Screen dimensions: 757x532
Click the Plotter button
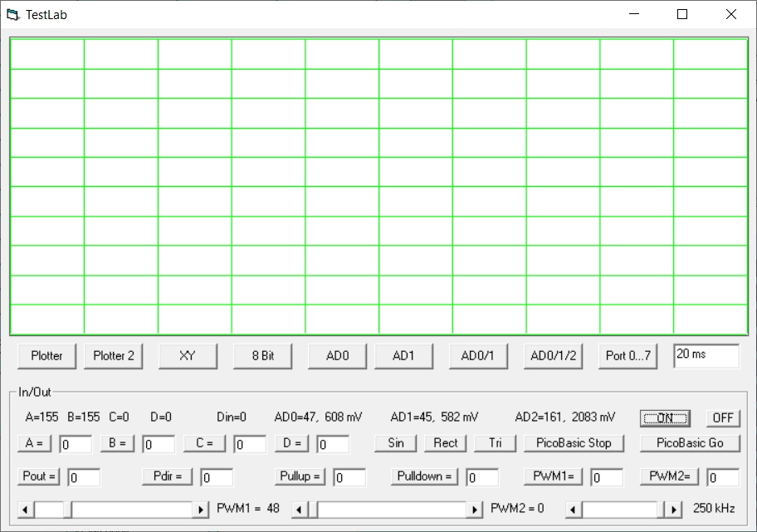[x=46, y=356]
